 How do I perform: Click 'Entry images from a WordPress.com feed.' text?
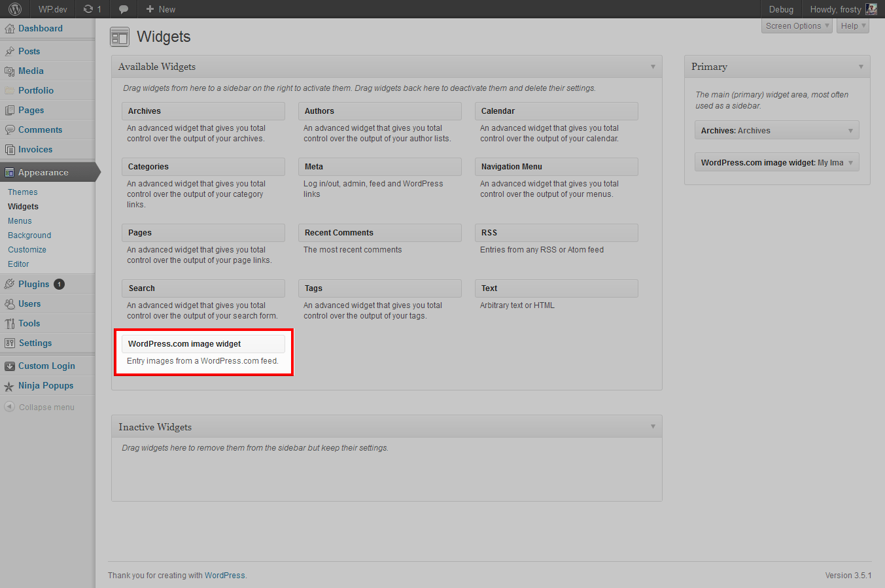pyautogui.click(x=203, y=361)
